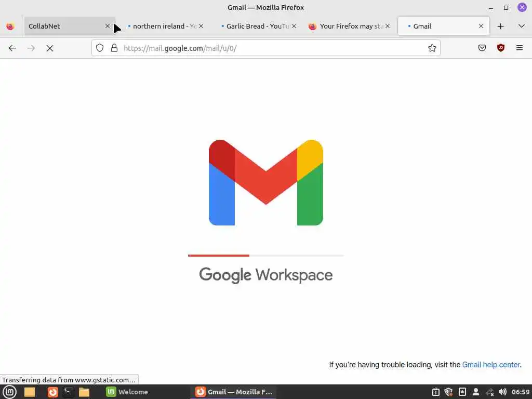Screen dimensions: 532x399
Task: Open clock calendar showing 06:59
Action: tap(521, 392)
